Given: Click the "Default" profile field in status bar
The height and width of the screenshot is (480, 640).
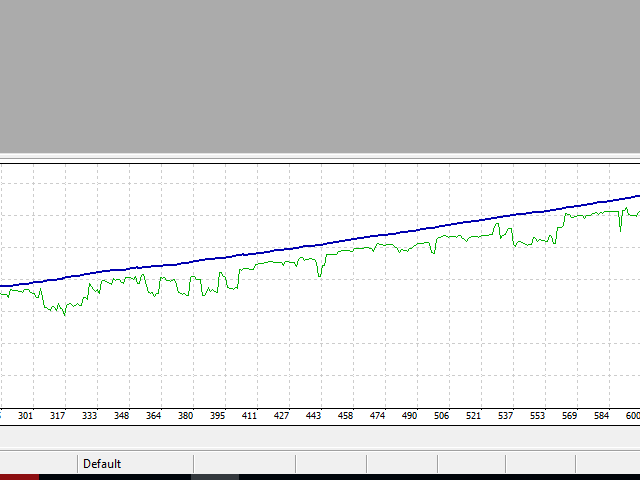Looking at the screenshot, I should (102, 464).
